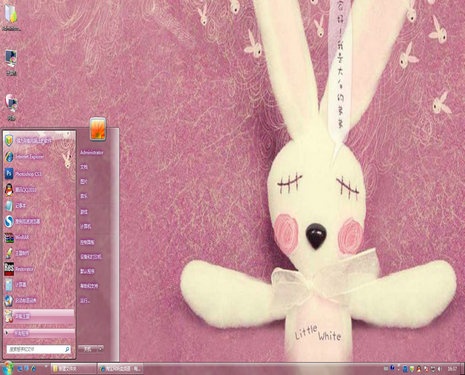Expand All Programs arrow in Start menu
The width and height of the screenshot is (465, 375).
tap(7, 333)
